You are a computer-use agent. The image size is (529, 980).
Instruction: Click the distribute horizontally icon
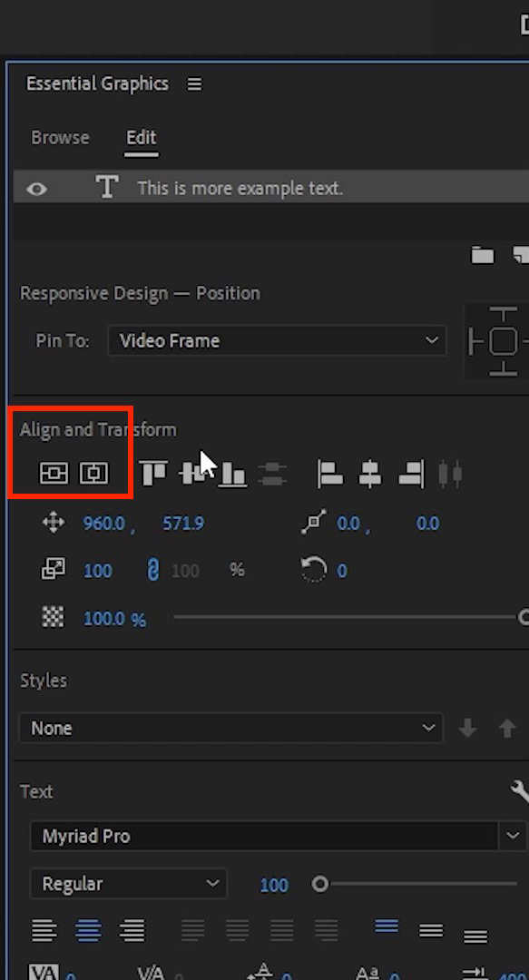pos(450,473)
